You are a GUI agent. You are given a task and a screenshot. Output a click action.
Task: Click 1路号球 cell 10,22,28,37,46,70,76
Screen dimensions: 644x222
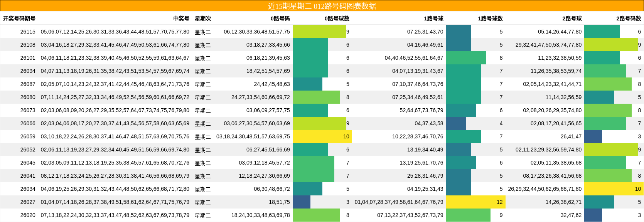click(x=418, y=136)
